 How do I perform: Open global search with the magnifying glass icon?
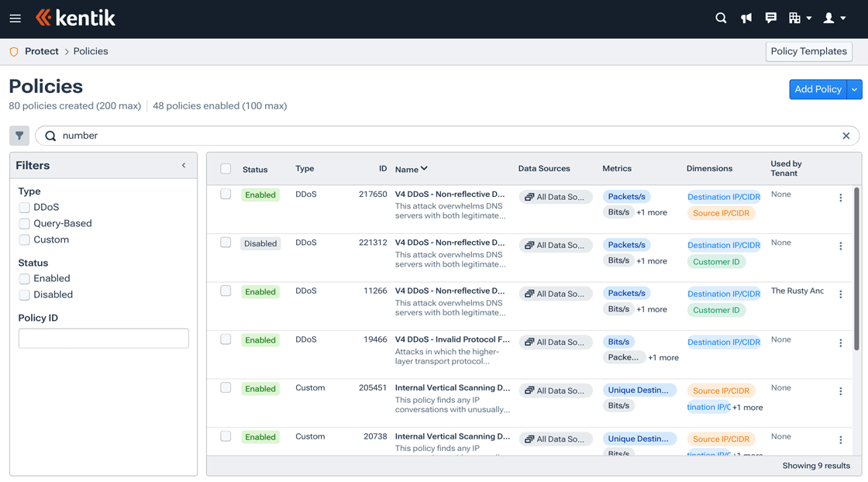[x=720, y=17]
